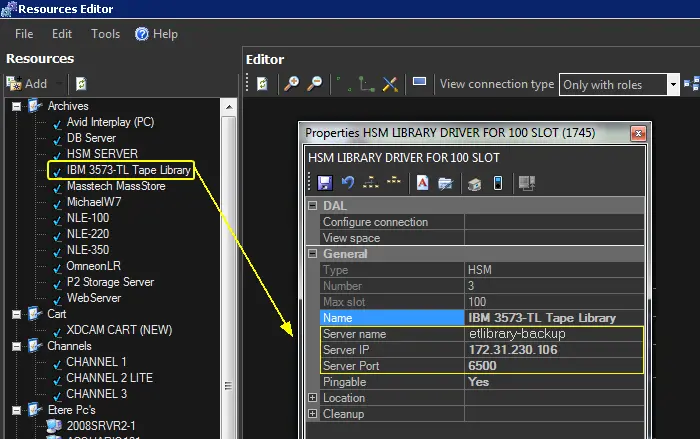Open the Edit menu
Image resolution: width=700 pixels, height=439 pixels.
pyautogui.click(x=62, y=33)
